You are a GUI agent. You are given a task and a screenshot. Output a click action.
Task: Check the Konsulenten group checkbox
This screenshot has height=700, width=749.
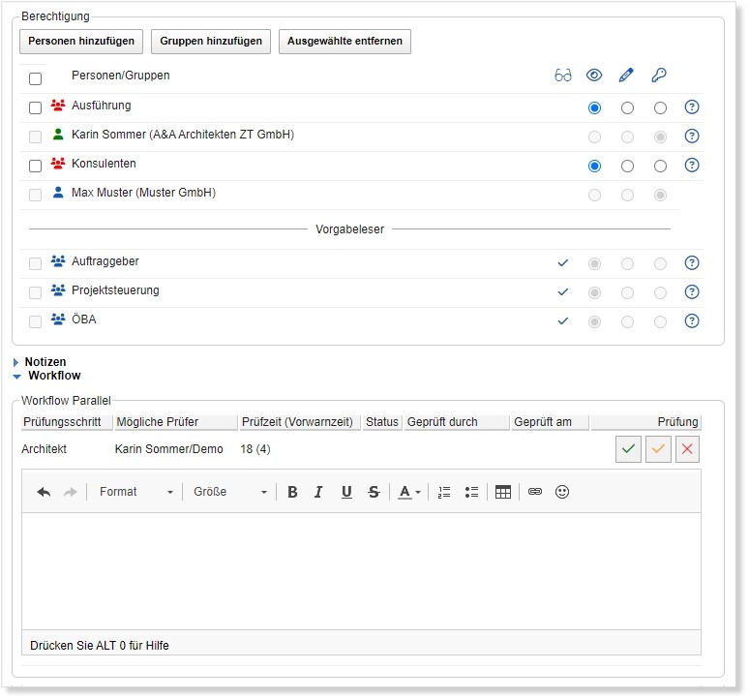[x=36, y=166]
